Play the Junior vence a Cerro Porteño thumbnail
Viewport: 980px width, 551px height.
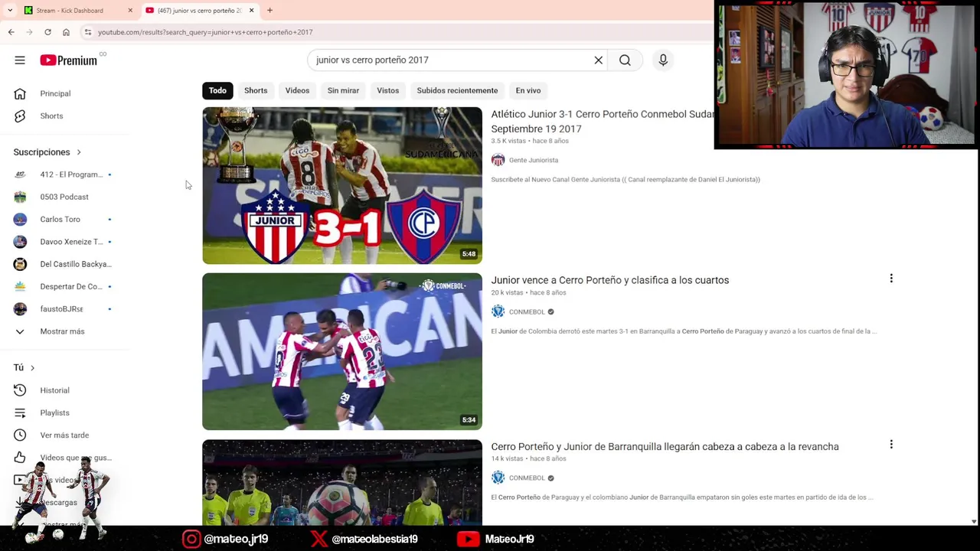(342, 351)
